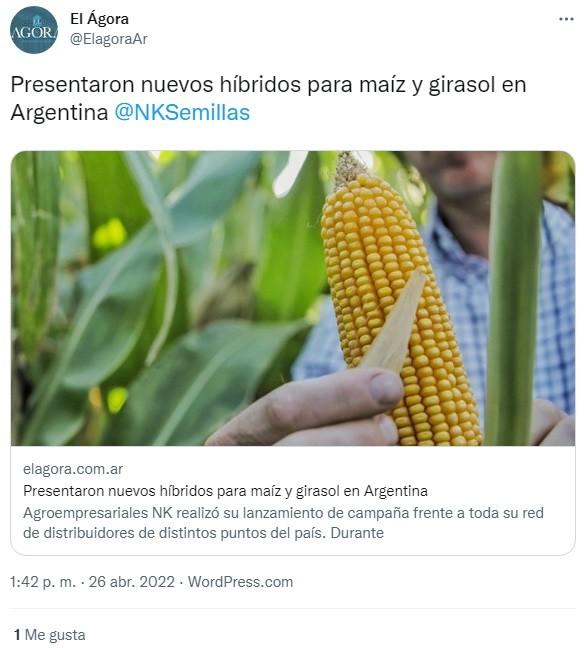Image resolution: width=584 pixels, height=648 pixels.
Task: Open the three-dot more options menu
Action: click(566, 19)
